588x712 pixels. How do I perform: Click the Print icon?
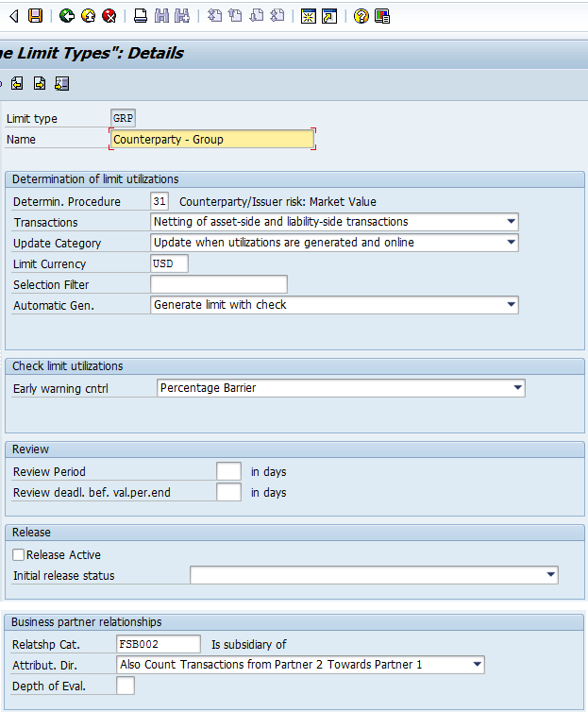(x=141, y=16)
